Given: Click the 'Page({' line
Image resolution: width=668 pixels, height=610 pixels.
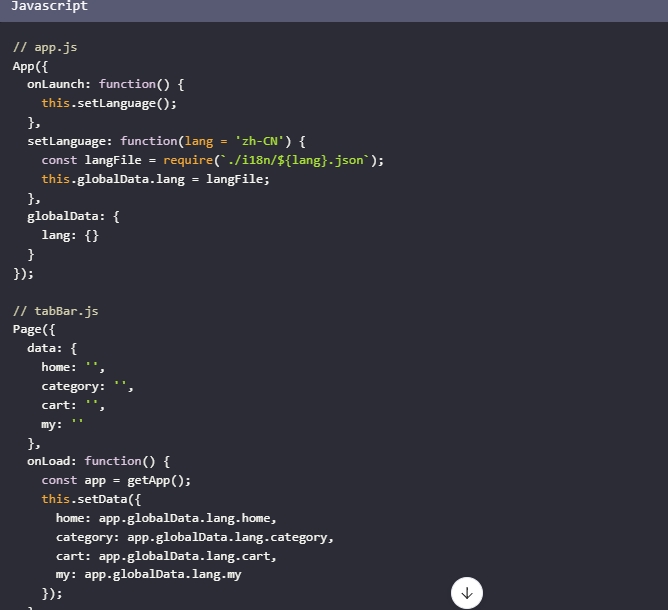Looking at the screenshot, I should tap(34, 329).
